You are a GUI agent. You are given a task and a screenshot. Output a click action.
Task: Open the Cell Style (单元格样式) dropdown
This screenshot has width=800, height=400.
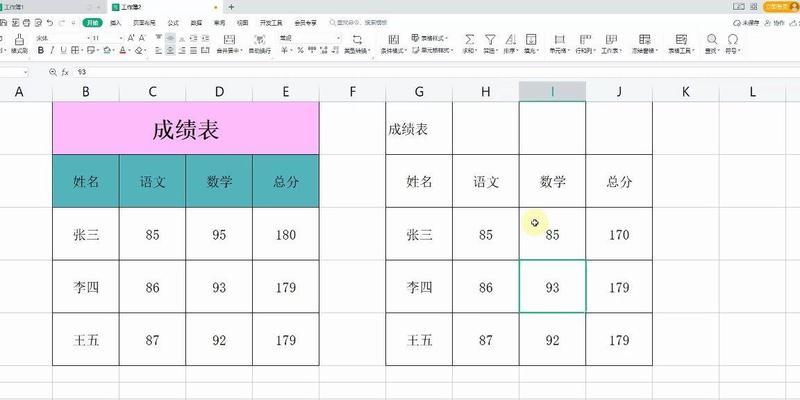tap(433, 51)
